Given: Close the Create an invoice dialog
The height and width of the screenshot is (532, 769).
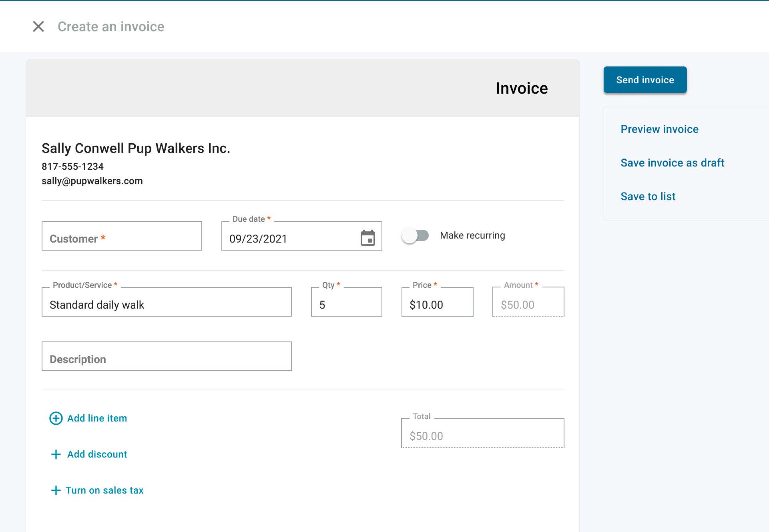Looking at the screenshot, I should coord(38,26).
